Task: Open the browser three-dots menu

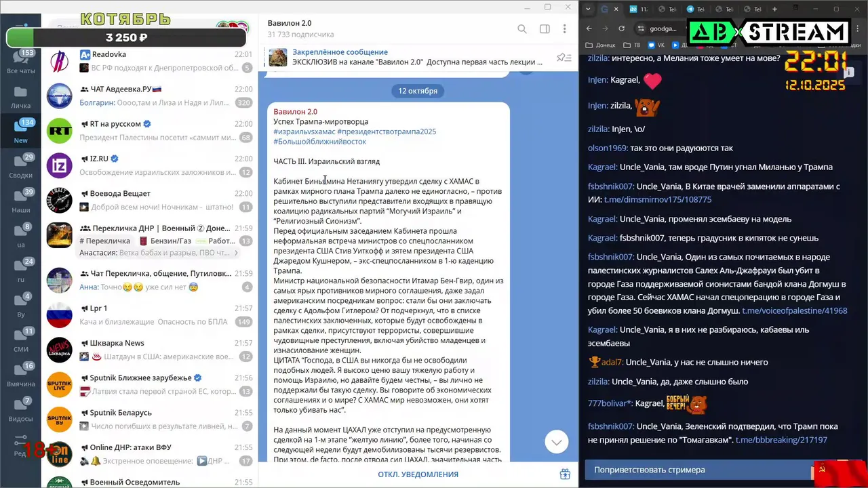Action: pos(857,28)
